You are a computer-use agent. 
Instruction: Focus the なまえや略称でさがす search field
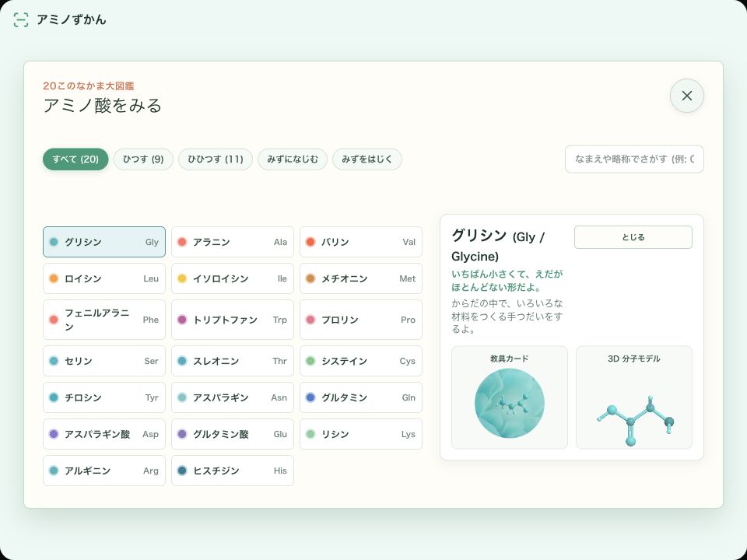point(634,159)
